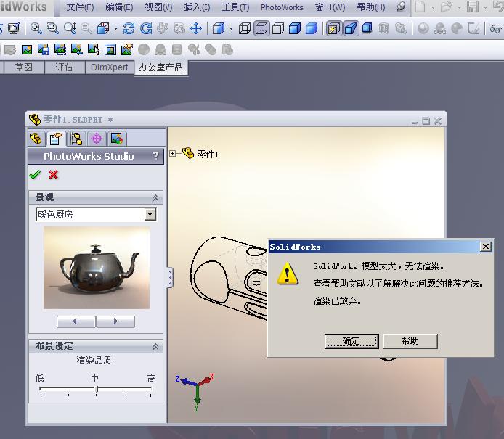Switch to Shaded display style
The height and width of the screenshot is (439, 504).
click(311, 28)
